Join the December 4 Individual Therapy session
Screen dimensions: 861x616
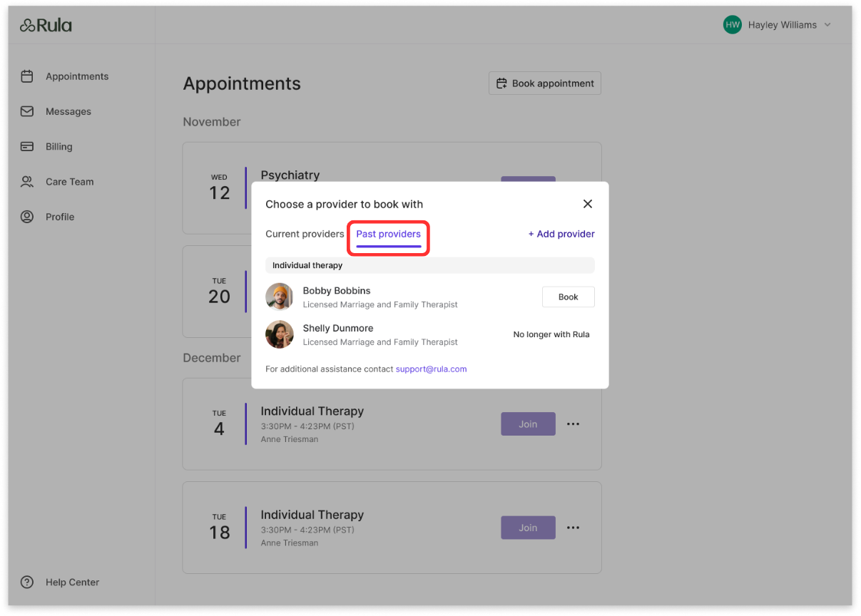[x=528, y=424]
